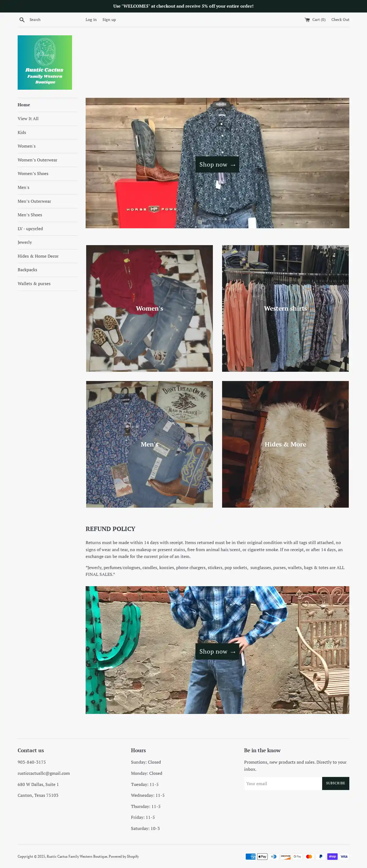Click Shop now on boot banner
The image size is (367, 868).
click(217, 164)
